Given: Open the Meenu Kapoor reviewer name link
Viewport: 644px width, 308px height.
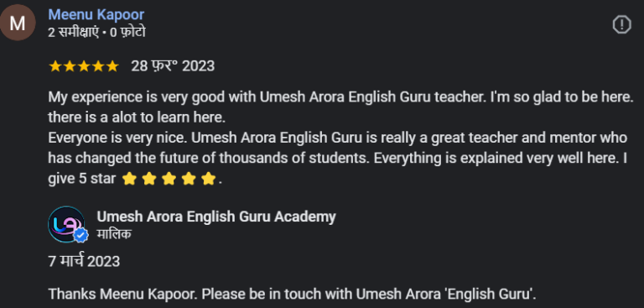Looking at the screenshot, I should point(96,15).
